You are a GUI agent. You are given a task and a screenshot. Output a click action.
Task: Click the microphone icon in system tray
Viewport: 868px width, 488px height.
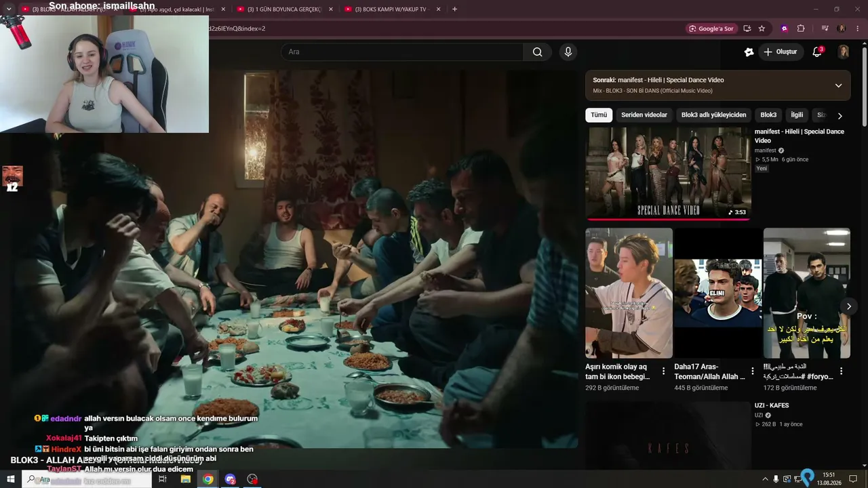(776, 479)
